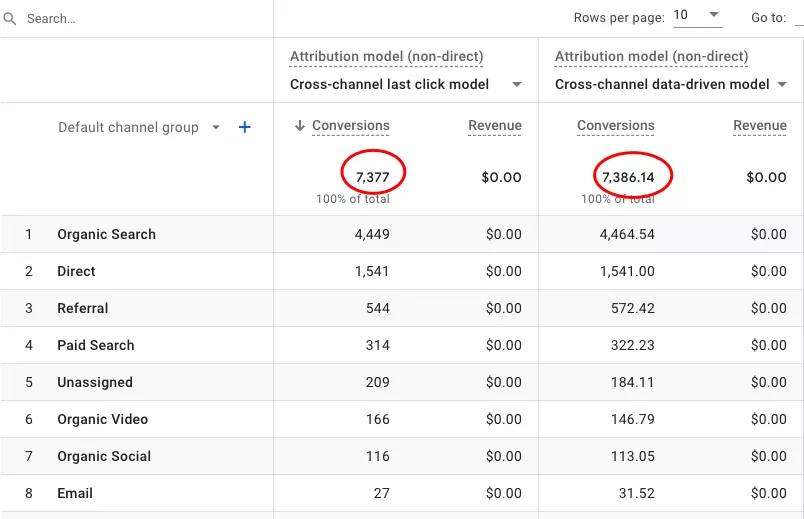Click the 572.42 Referral data-driven cell
804x519 pixels.
633,308
